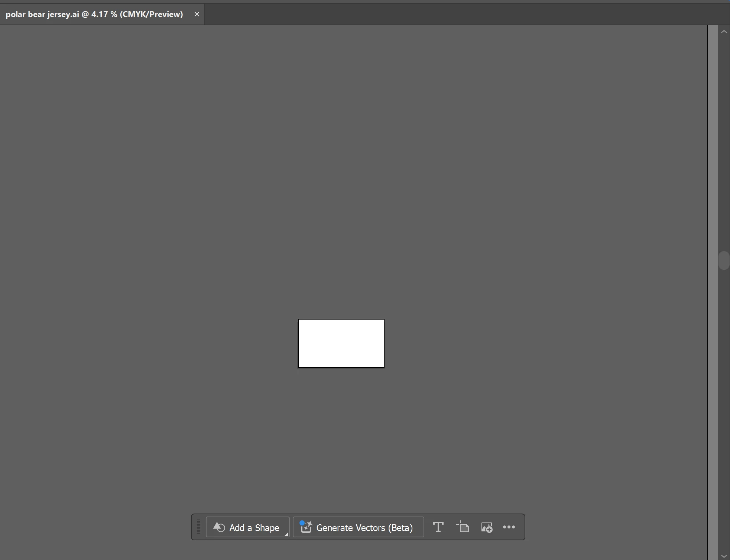The height and width of the screenshot is (560, 730).
Task: Click the Place image icon
Action: coord(487,527)
